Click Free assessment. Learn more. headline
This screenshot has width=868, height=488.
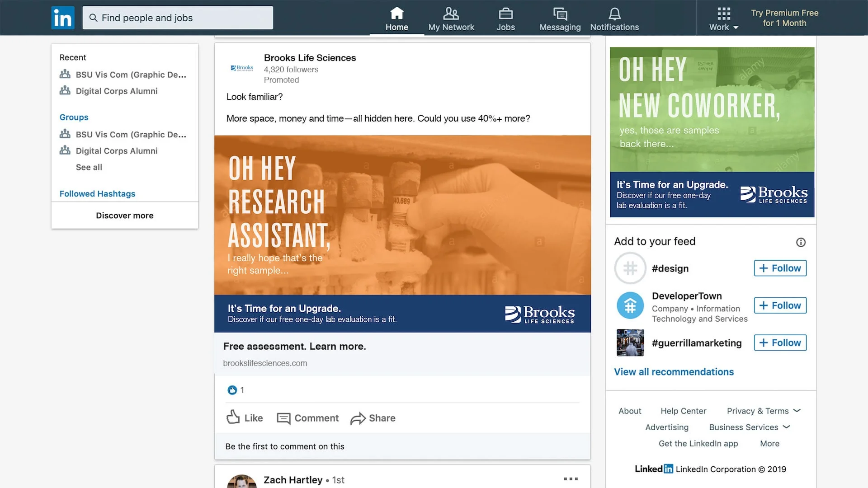(x=294, y=346)
